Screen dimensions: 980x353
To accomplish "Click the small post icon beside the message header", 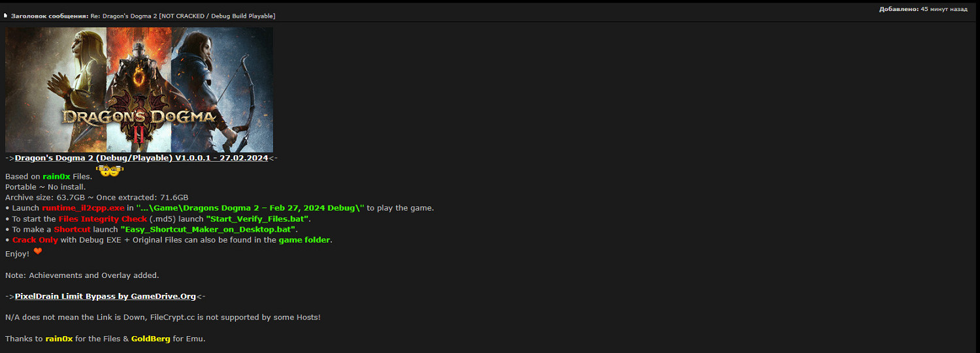I will point(6,16).
